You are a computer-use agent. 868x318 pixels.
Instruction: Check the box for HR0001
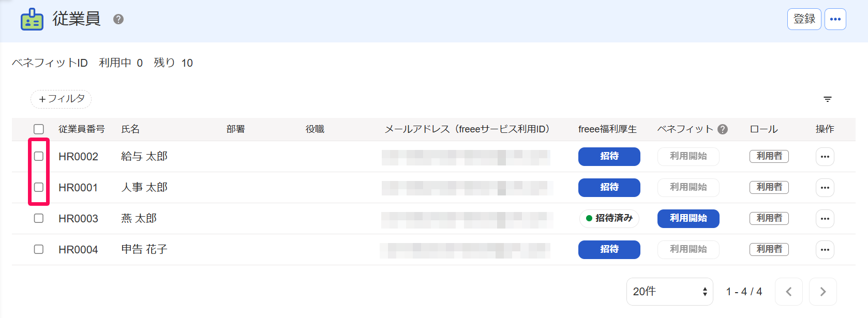[39, 187]
